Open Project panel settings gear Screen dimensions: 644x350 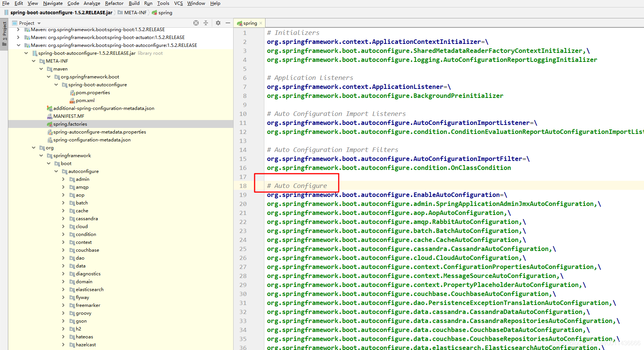[x=218, y=23]
